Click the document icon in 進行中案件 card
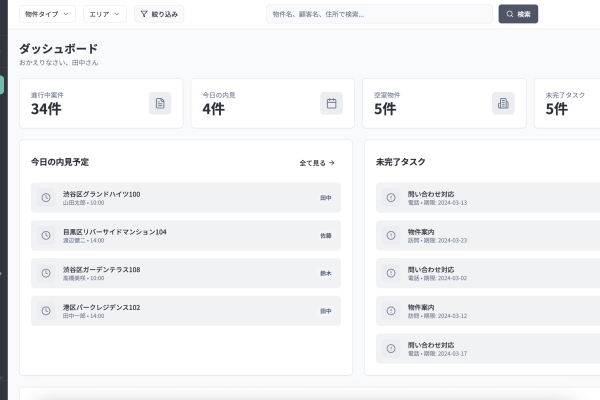Screen dimensions: 600x400 (x=160, y=103)
